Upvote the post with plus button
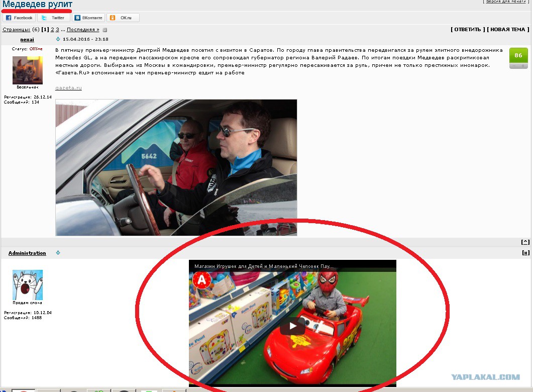 (523, 66)
